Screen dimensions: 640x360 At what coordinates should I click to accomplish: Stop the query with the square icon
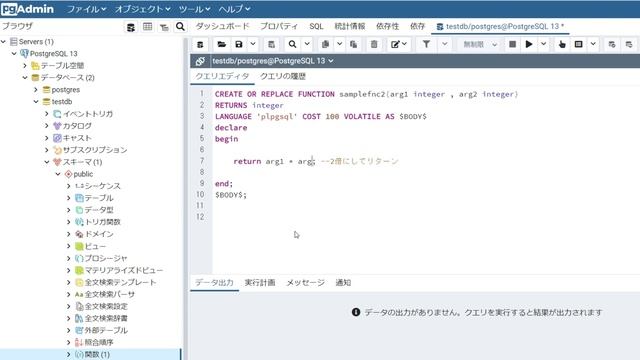pyautogui.click(x=512, y=44)
